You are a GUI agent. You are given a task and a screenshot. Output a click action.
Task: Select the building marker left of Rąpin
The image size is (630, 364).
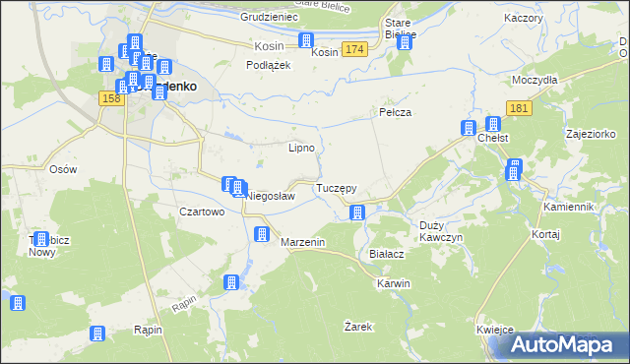[x=97, y=334]
